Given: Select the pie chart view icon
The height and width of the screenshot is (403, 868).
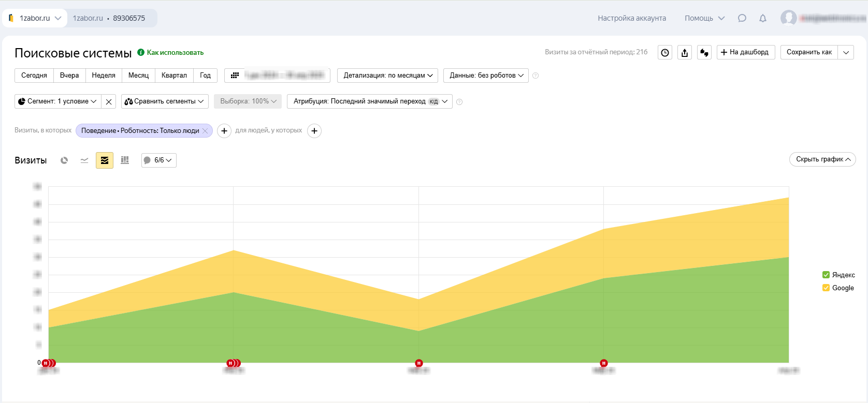Looking at the screenshot, I should tap(64, 160).
